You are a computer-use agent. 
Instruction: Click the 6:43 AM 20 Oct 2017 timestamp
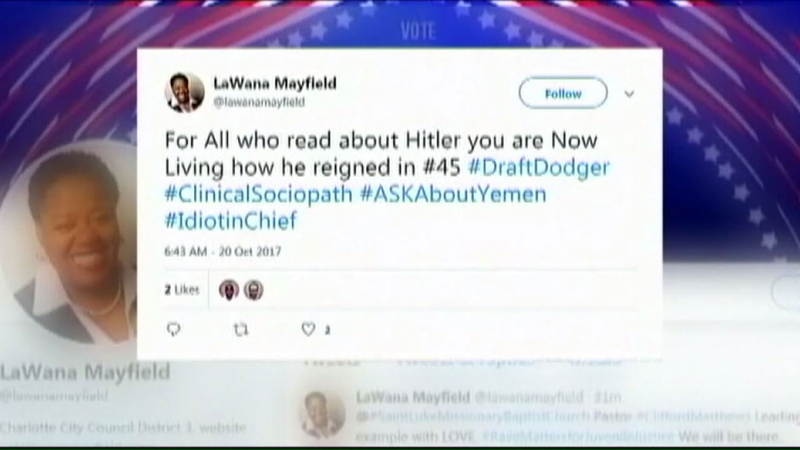coord(222,252)
